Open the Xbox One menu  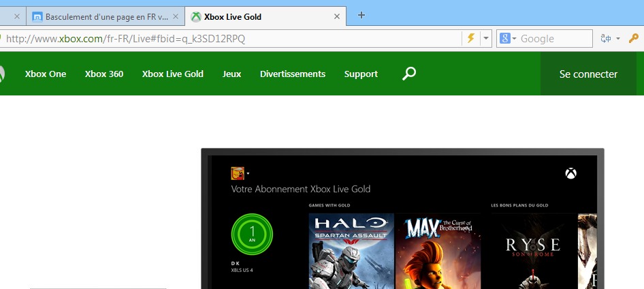pos(46,74)
